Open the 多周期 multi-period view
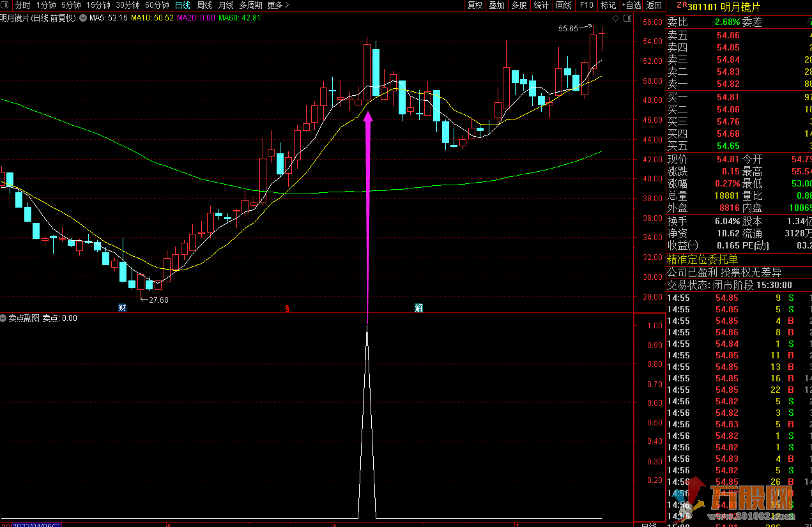 250,5
